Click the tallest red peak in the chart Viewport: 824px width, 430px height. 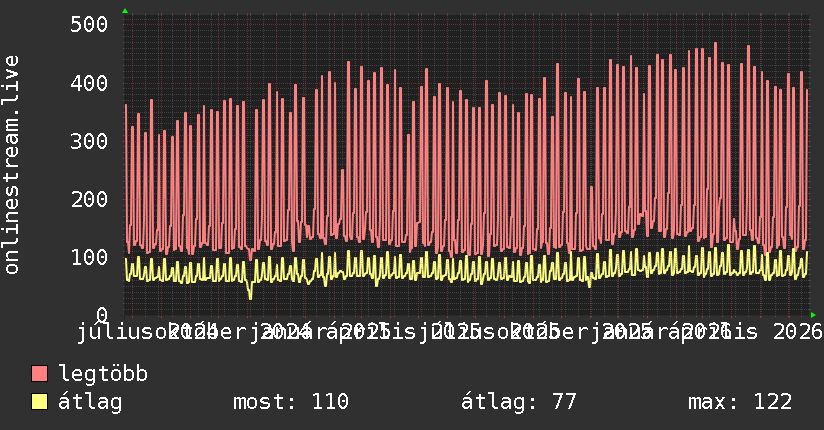click(x=715, y=44)
